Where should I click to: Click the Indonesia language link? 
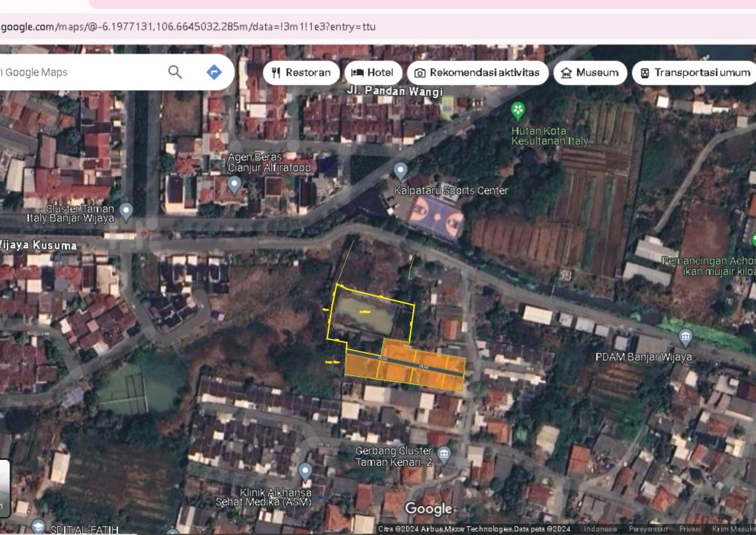600,529
